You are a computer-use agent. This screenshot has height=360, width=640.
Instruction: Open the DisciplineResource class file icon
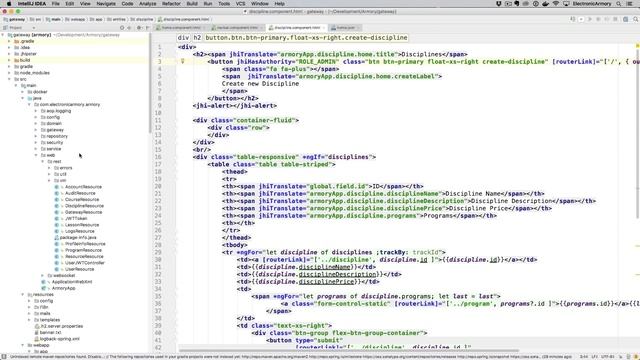tap(57, 206)
